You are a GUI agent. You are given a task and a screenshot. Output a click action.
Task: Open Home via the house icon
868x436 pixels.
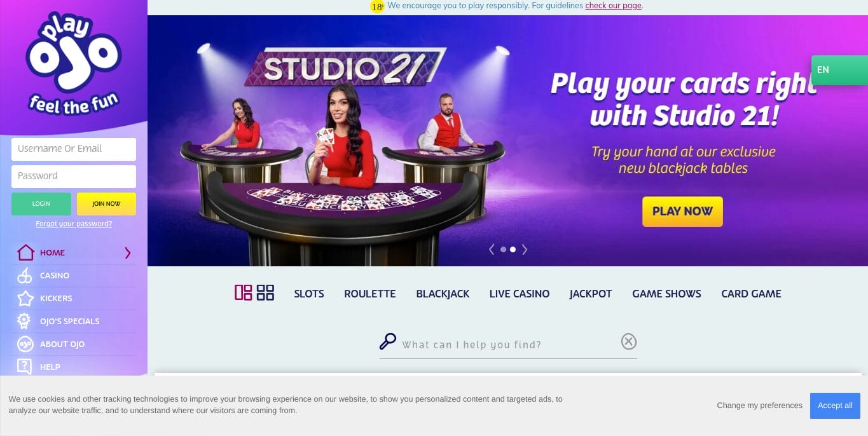click(x=25, y=252)
